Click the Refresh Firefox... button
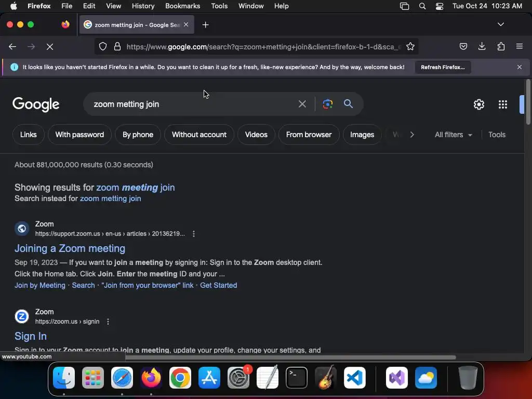The width and height of the screenshot is (532, 399). 443,67
